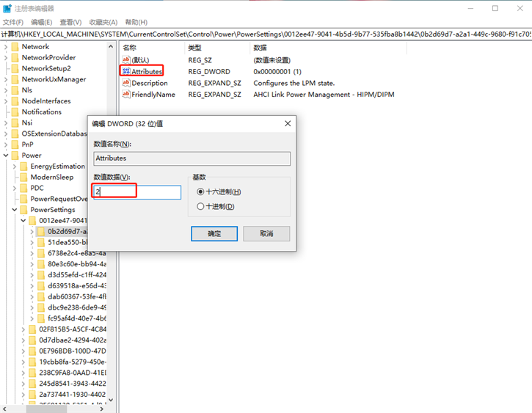Select the Network folder icon

[15, 47]
